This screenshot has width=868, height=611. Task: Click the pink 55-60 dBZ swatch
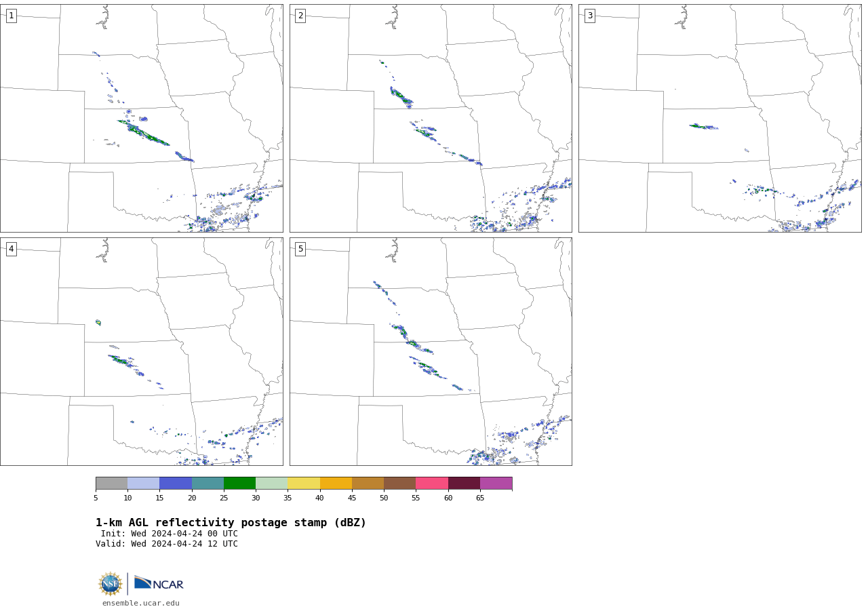[x=432, y=483]
